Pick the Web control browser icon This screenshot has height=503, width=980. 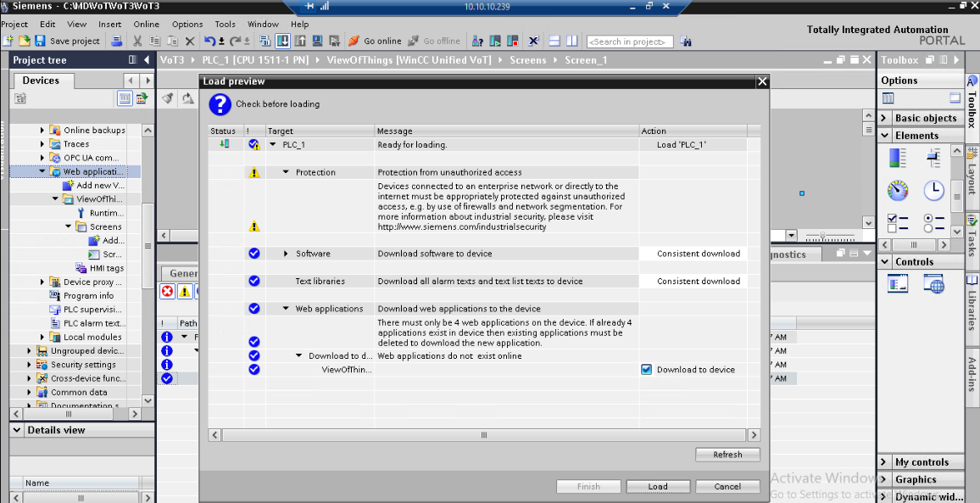click(x=933, y=285)
